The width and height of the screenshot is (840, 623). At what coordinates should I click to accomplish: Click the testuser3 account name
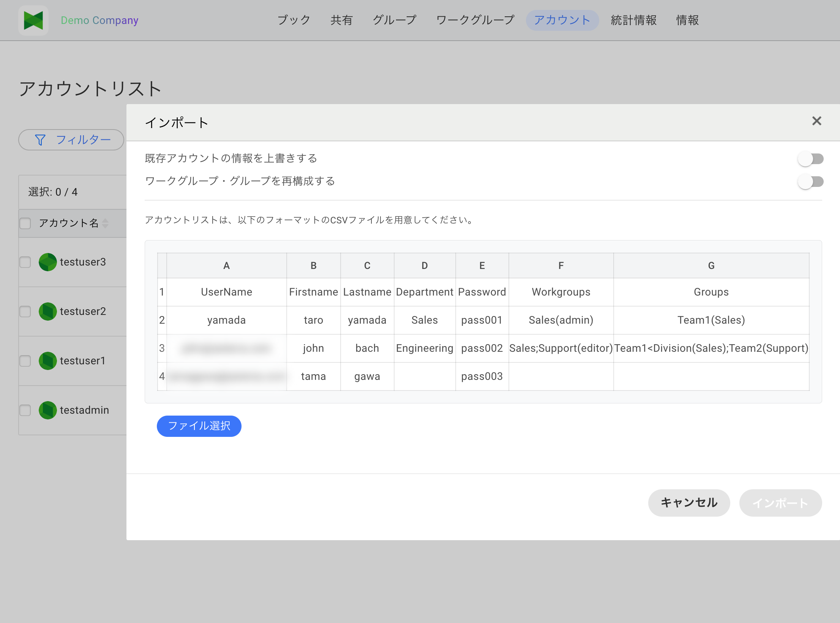pos(83,262)
